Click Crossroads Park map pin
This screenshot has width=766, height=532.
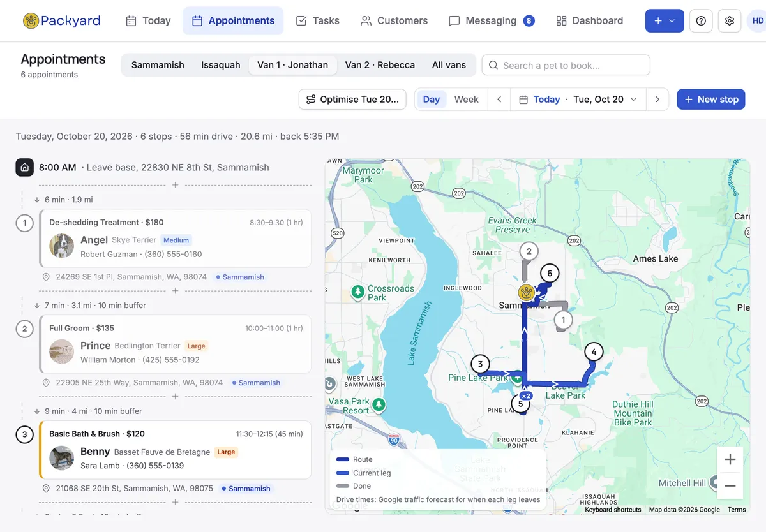tap(359, 293)
